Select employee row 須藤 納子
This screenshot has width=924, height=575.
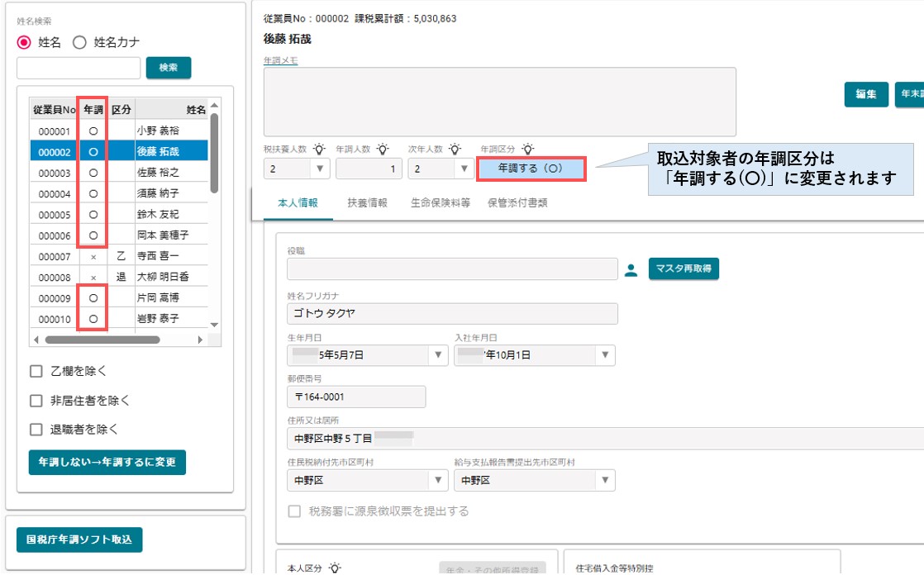pyautogui.click(x=119, y=194)
